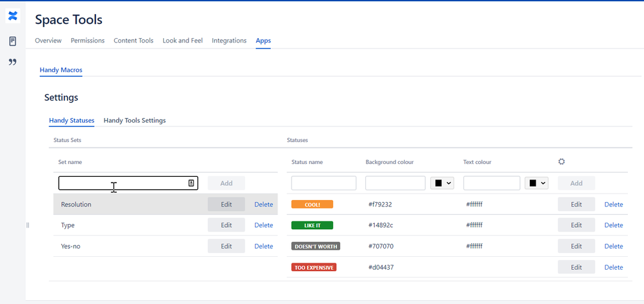Viewport: 644px width, 304px height.
Task: Open the Text colour swatch dropdown
Action: (x=536, y=183)
